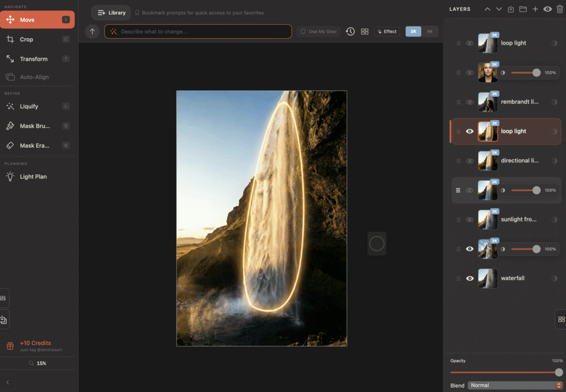
Task: Open the history clock icon
Action: [x=350, y=32]
